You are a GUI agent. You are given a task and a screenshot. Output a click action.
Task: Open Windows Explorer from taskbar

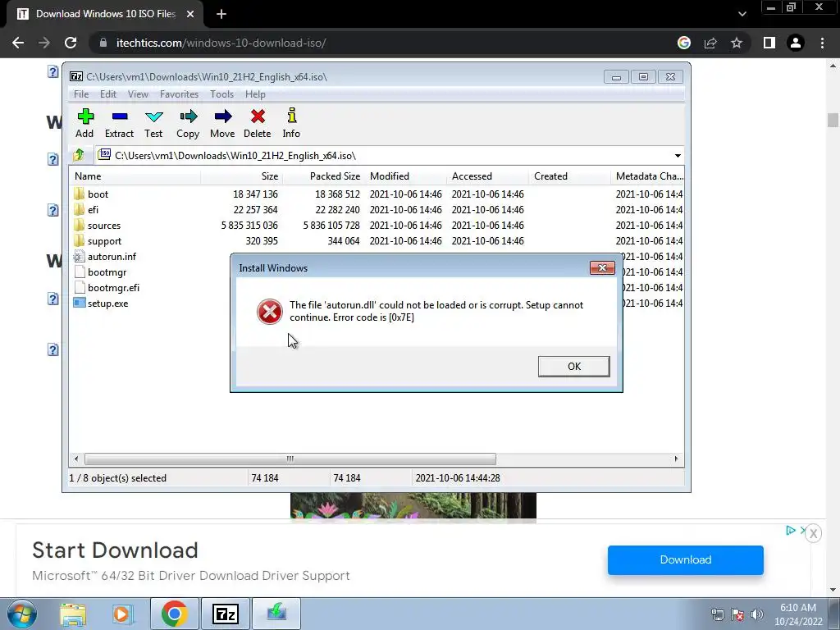pyautogui.click(x=73, y=614)
